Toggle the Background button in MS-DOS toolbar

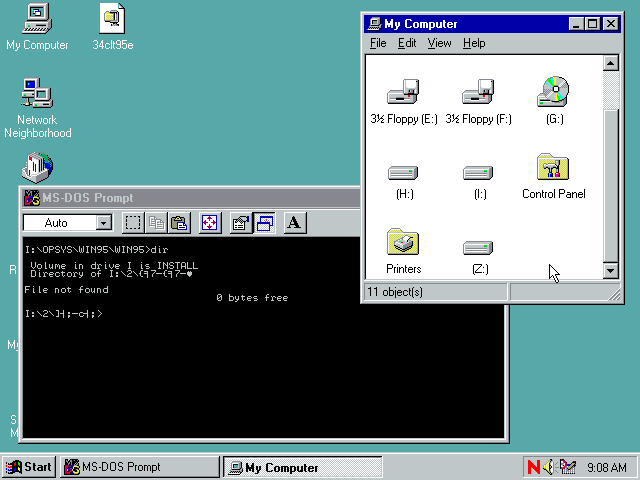pyautogui.click(x=264, y=223)
